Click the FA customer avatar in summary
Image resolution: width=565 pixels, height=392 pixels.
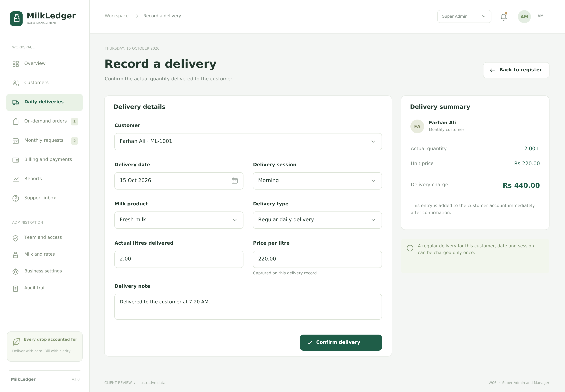click(417, 126)
